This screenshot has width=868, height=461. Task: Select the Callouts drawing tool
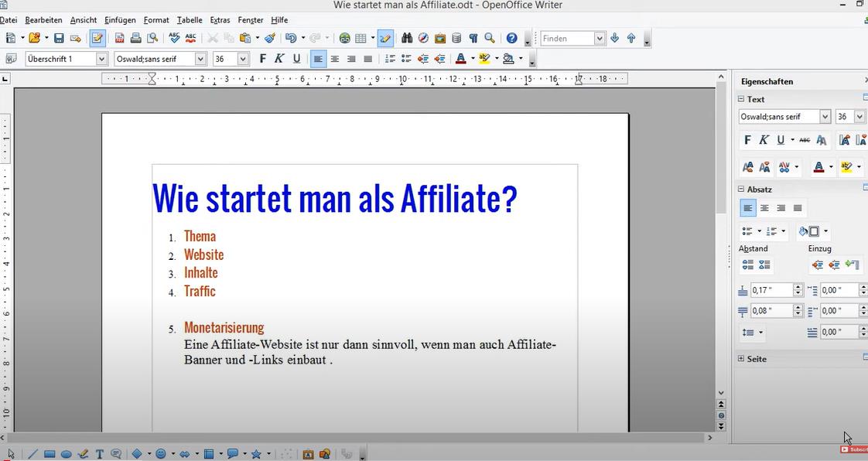click(116, 454)
